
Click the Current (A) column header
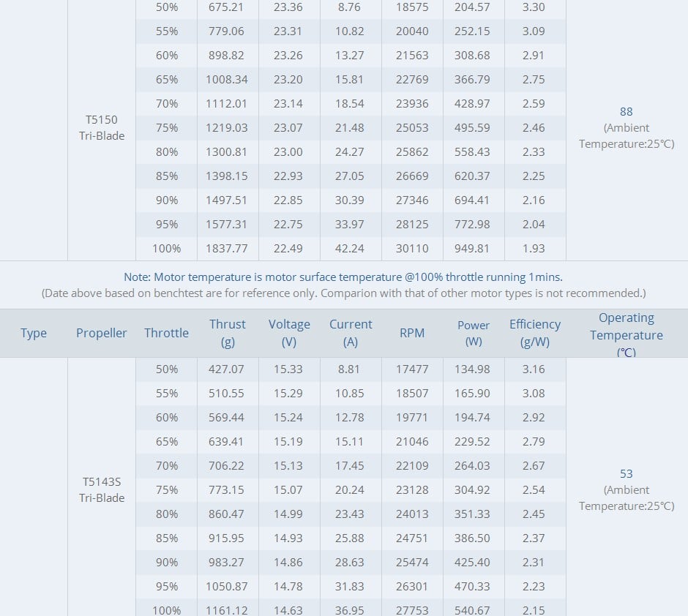tap(350, 333)
